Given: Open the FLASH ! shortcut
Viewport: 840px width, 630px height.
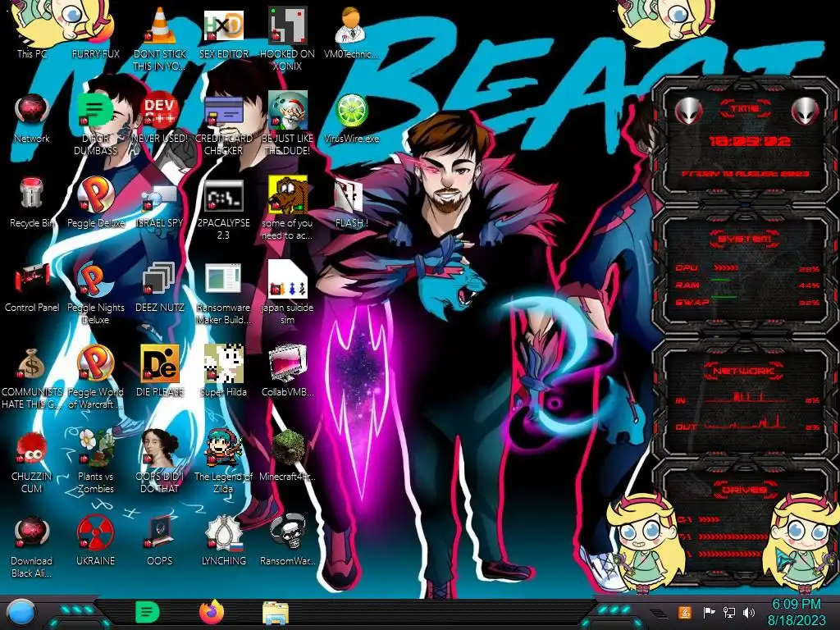Looking at the screenshot, I should tap(351, 202).
